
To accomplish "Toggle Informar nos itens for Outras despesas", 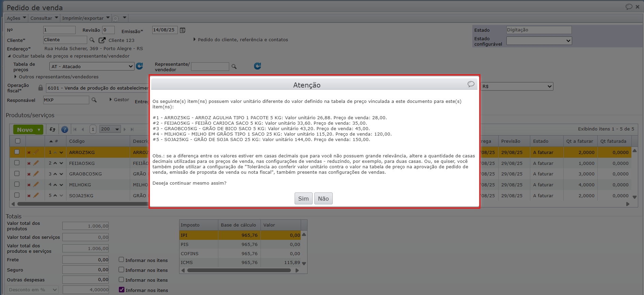I will pos(121,279).
